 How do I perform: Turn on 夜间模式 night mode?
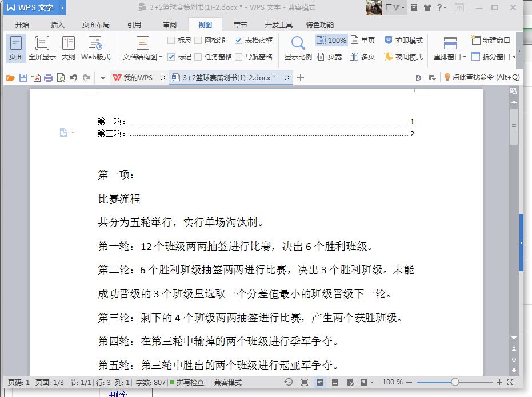[x=404, y=57]
